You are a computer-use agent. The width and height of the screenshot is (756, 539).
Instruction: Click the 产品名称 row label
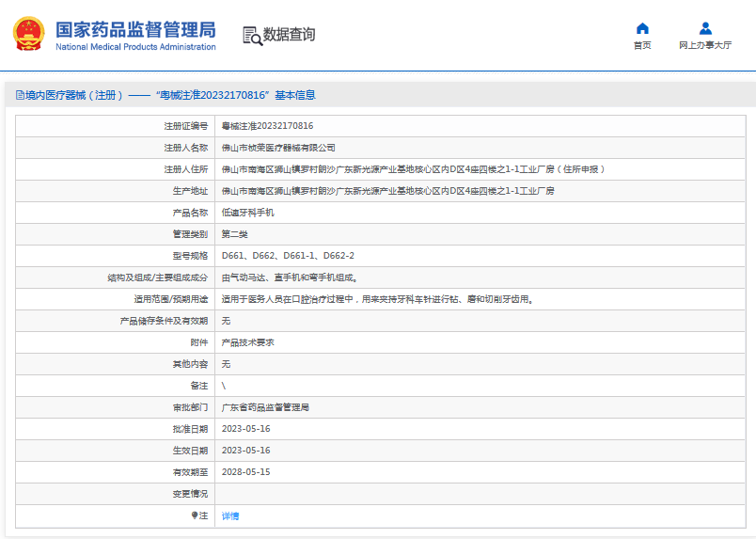tap(190, 213)
